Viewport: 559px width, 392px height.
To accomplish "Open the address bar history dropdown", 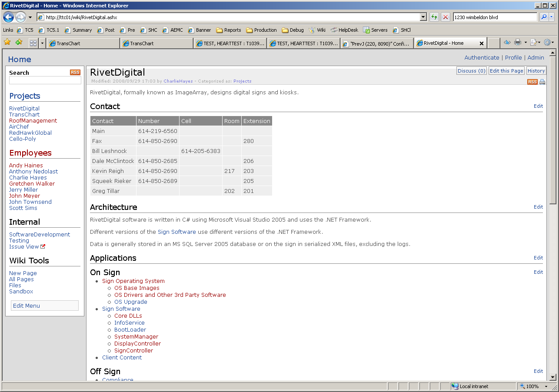I will click(423, 17).
